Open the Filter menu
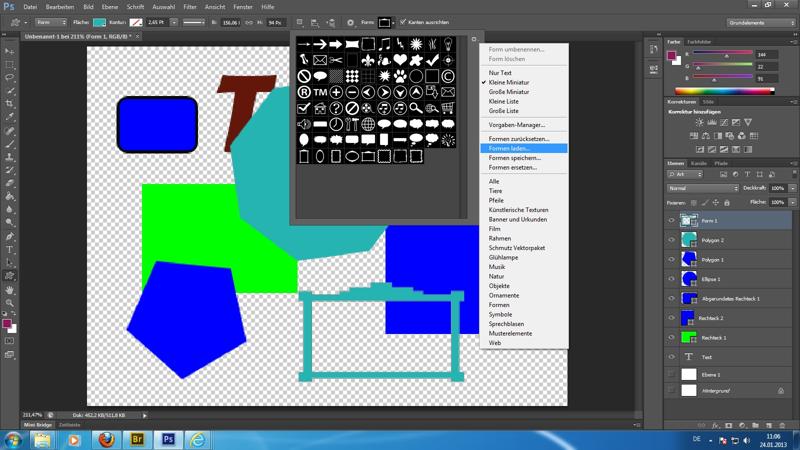Screen dimensions: 800x450 click(190, 7)
